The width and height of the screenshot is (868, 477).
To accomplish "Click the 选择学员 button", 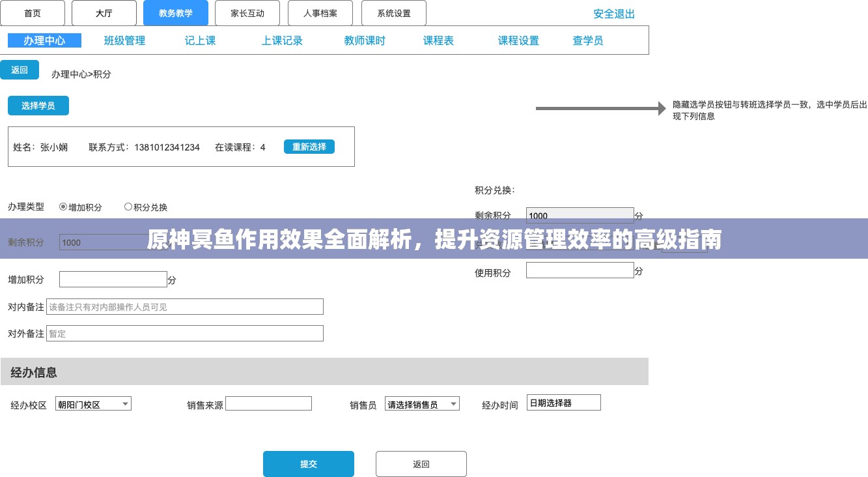I will (x=38, y=106).
